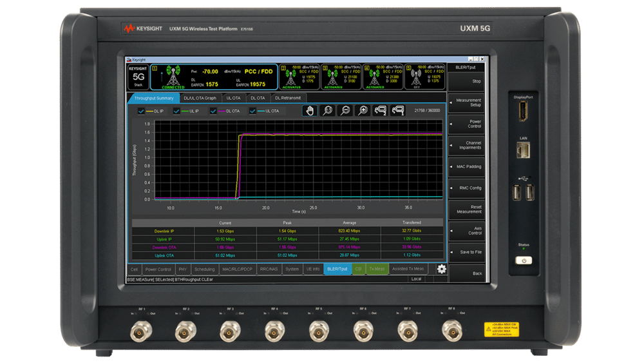Click the Keysight 5G Stack logo
This screenshot has width=644, height=363.
pyautogui.click(x=138, y=77)
